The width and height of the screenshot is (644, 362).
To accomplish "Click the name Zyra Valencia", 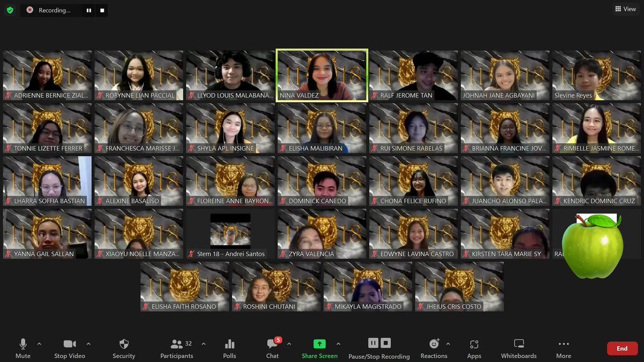I will (x=311, y=254).
